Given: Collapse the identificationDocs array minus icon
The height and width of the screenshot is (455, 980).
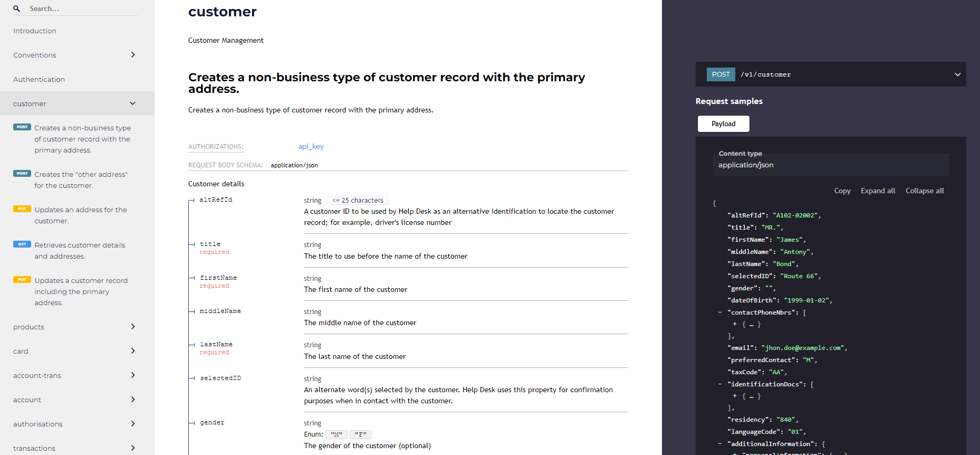Looking at the screenshot, I should [x=720, y=384].
